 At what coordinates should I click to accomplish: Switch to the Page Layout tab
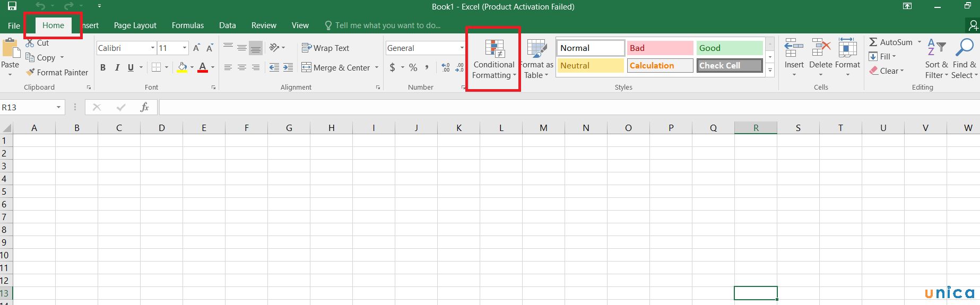pyautogui.click(x=135, y=25)
